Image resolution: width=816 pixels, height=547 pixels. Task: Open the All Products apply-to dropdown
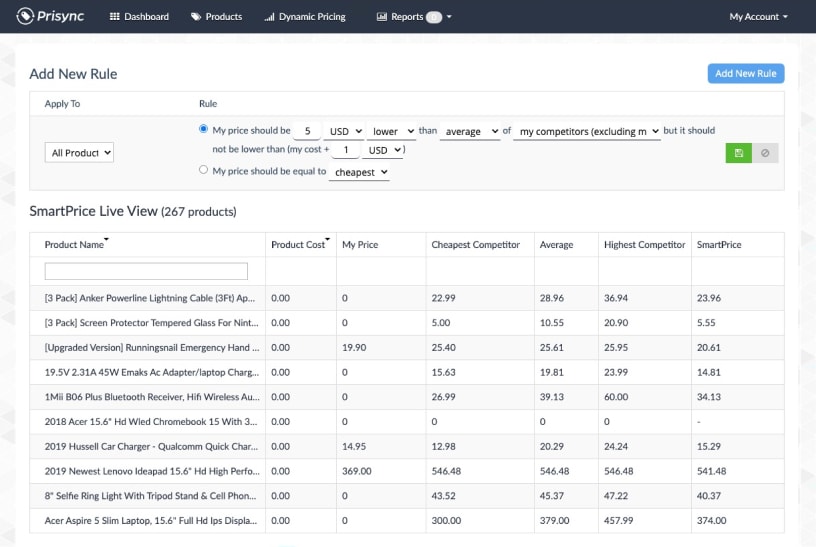tap(80, 152)
